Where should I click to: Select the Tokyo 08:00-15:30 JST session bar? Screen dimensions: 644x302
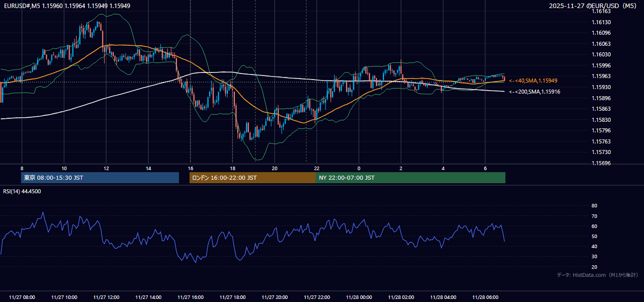coord(100,178)
